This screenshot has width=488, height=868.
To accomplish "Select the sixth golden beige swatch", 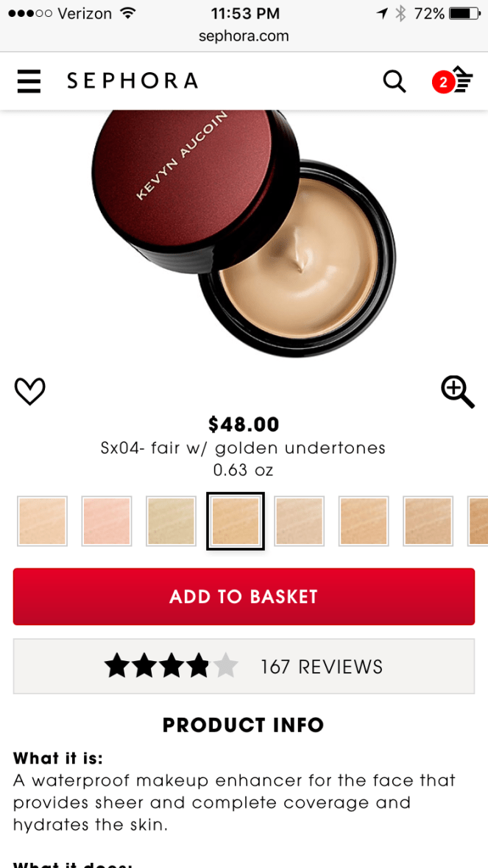I will 364,521.
